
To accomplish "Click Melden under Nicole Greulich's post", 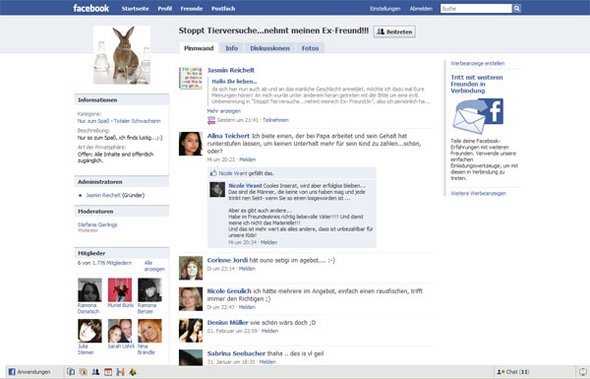I will tap(247, 307).
